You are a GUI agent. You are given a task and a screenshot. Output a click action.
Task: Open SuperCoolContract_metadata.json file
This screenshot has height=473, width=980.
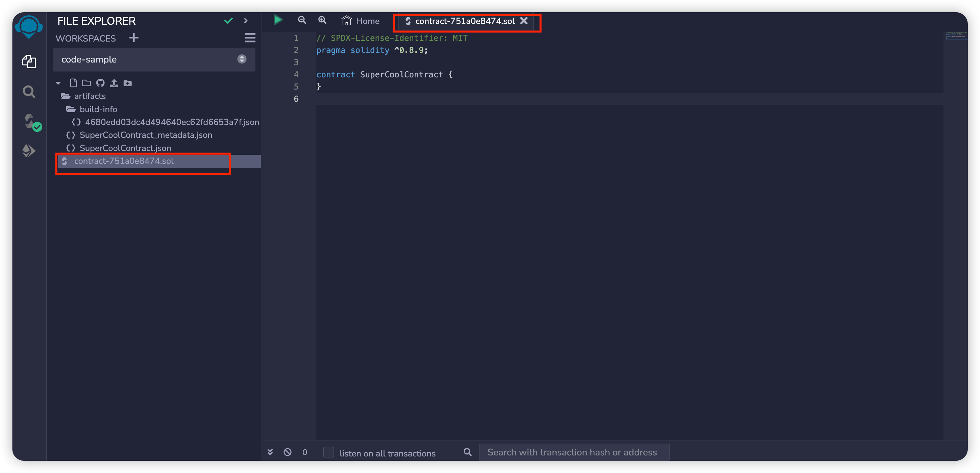[x=139, y=135]
